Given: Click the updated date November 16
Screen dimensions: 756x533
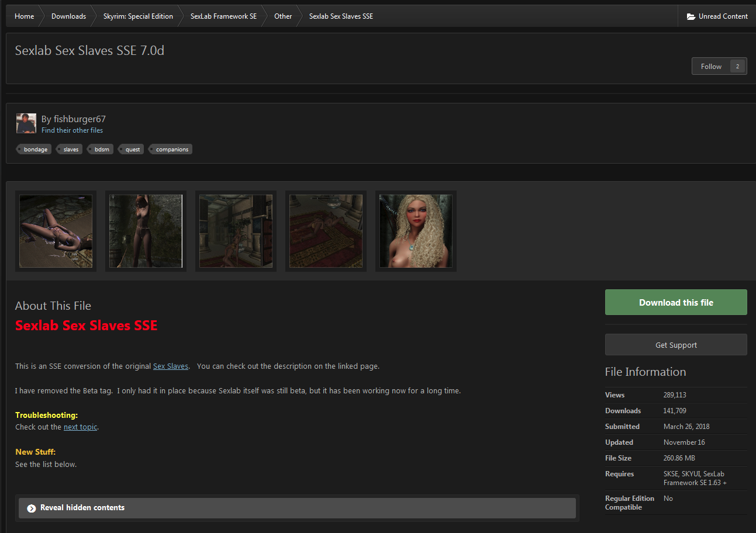Looking at the screenshot, I should click(x=684, y=442).
